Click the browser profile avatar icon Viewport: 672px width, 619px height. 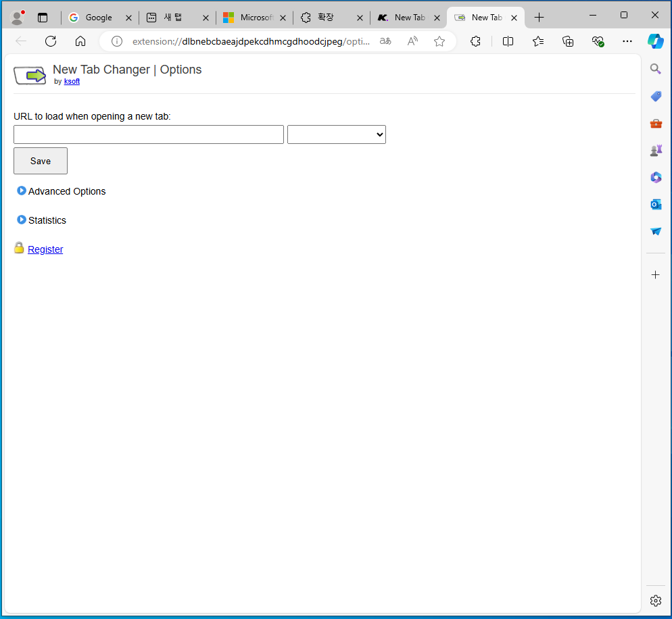[17, 18]
